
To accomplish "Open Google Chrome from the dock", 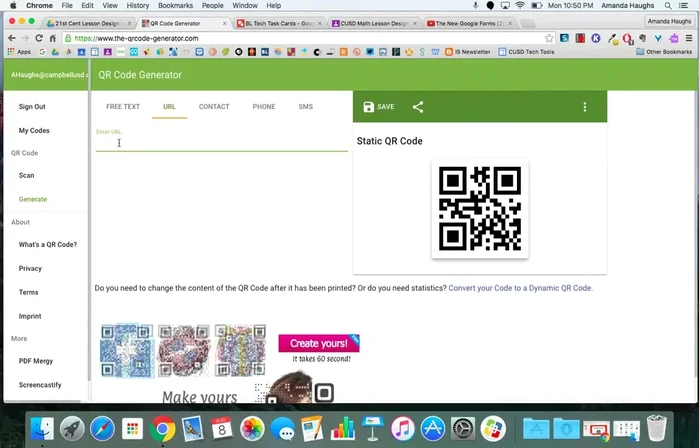I will [x=163, y=429].
